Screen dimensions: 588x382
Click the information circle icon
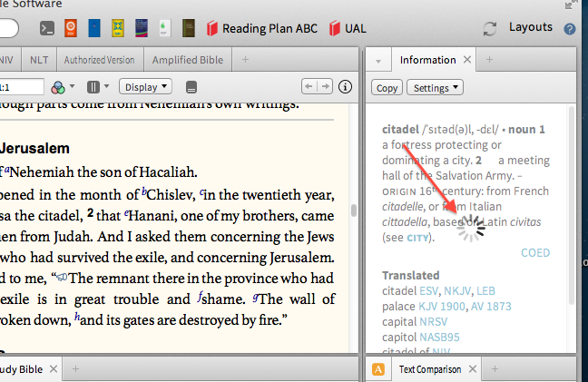[345, 87]
